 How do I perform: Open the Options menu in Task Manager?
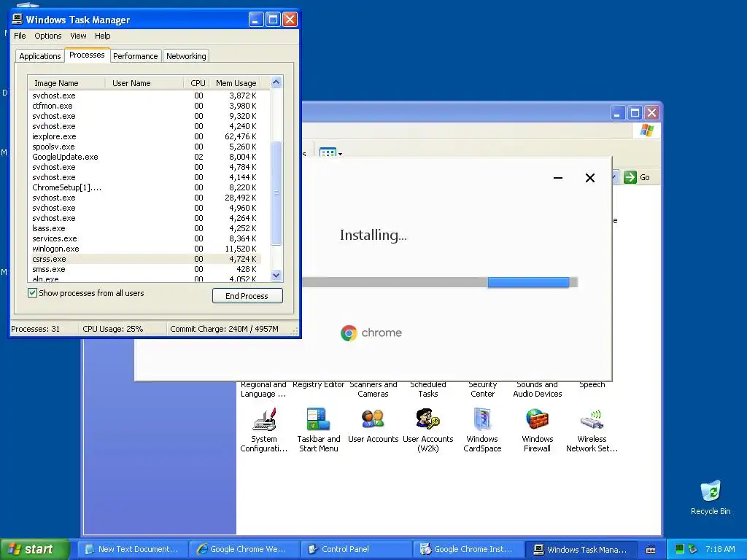pos(47,36)
